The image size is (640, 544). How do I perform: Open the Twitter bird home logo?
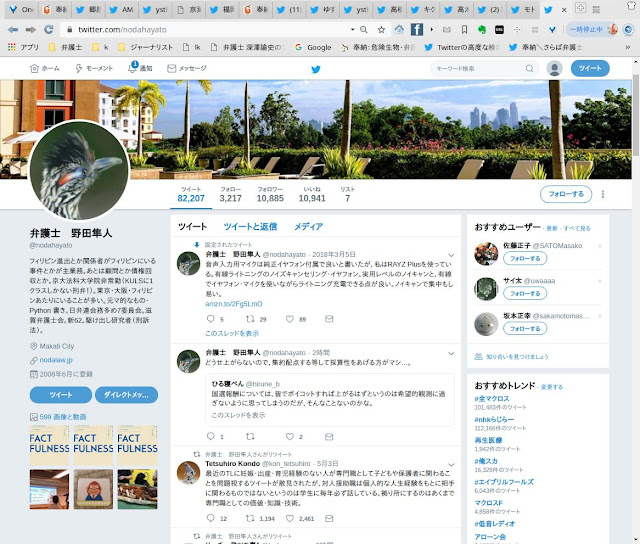pyautogui.click(x=316, y=69)
